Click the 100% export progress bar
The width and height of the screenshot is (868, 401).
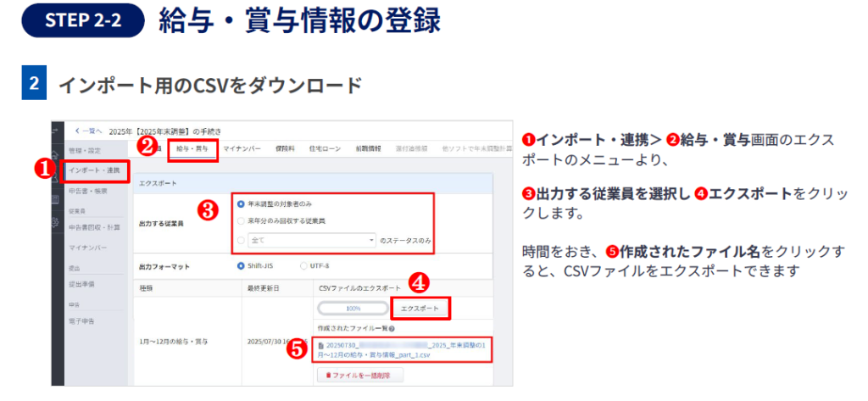coord(354,309)
